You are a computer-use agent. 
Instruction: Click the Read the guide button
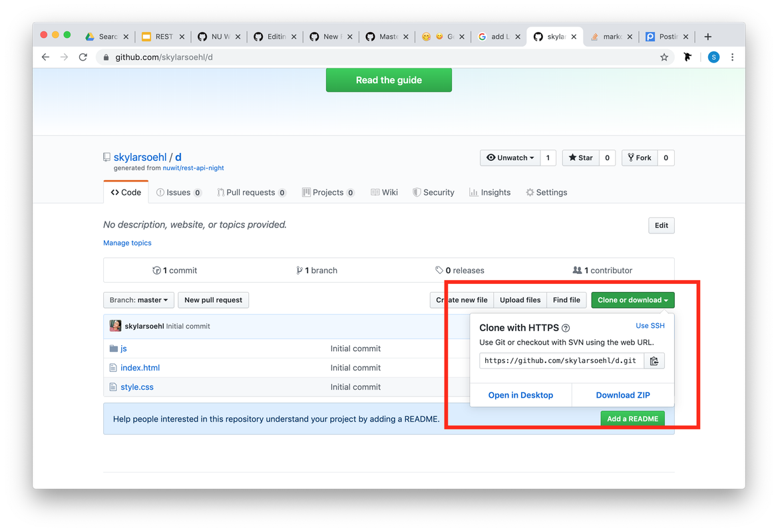(389, 80)
